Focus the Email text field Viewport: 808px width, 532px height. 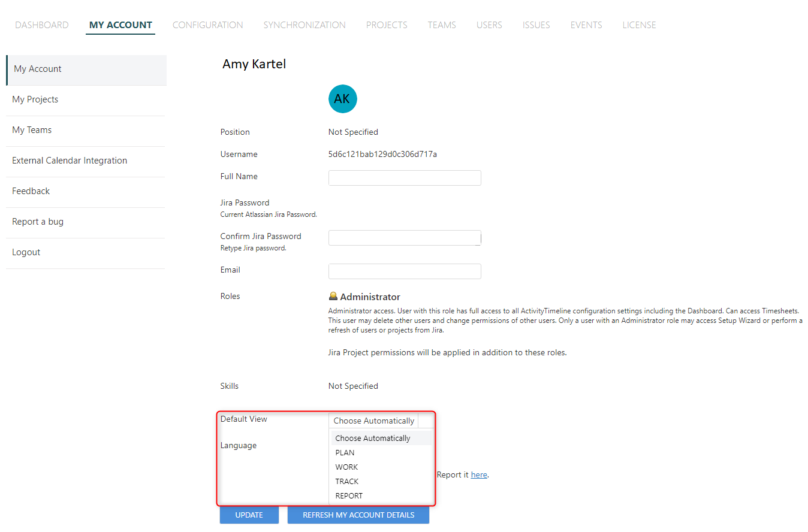(x=405, y=271)
